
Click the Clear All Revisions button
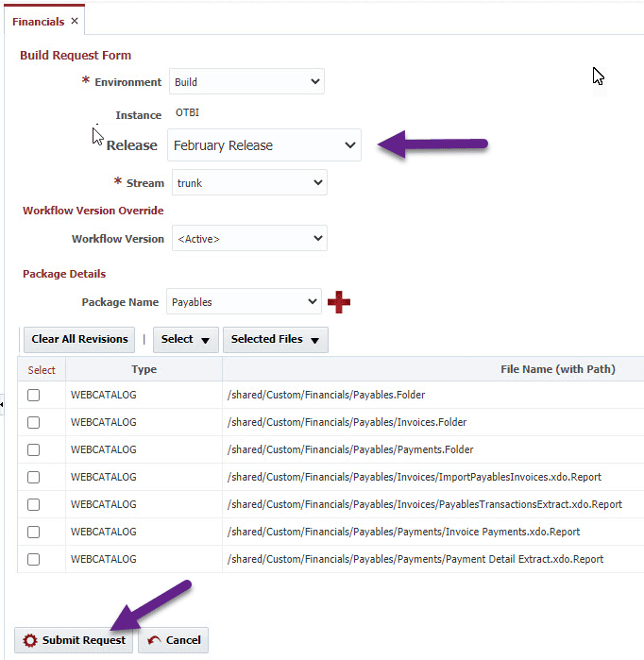[79, 339]
